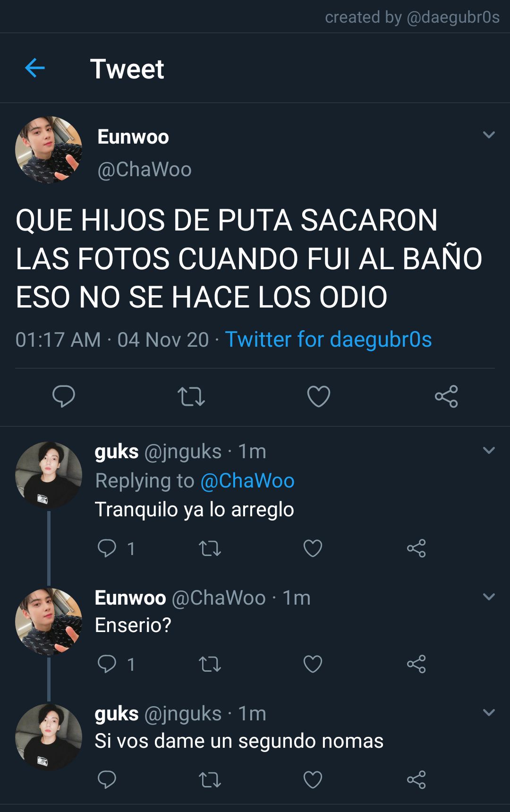Share the "Tranquilo ya lo arreglo" reply
510x812 pixels.
click(x=416, y=548)
